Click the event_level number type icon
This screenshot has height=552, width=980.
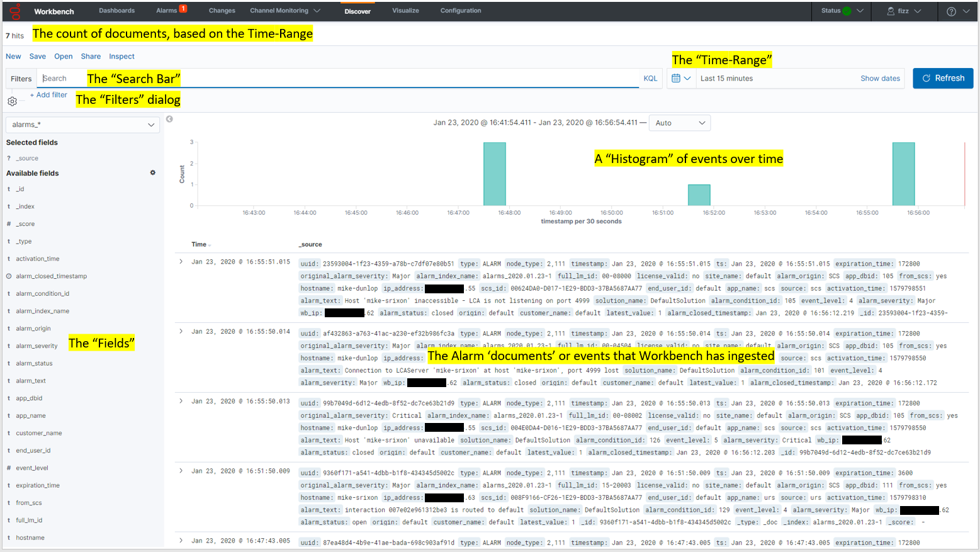point(9,468)
